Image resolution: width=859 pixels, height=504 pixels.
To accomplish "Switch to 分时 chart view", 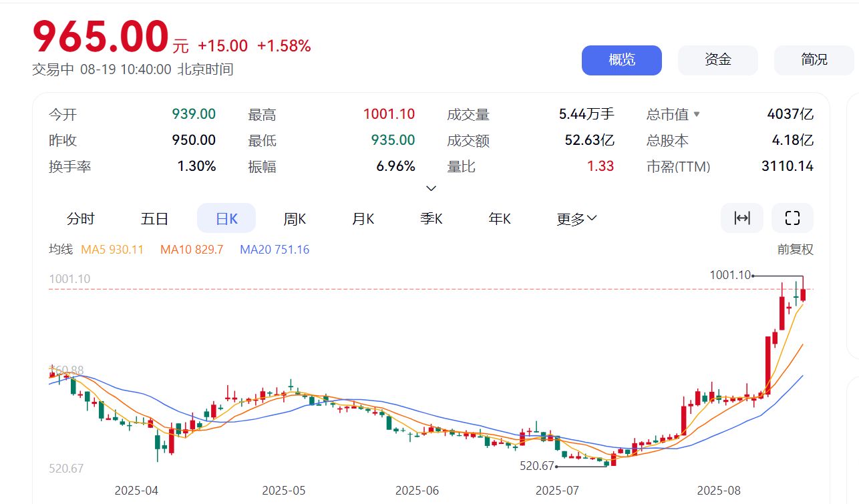I will [81, 218].
